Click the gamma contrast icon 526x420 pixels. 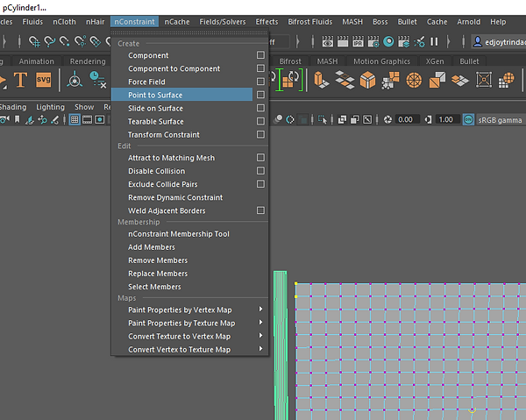point(429,119)
